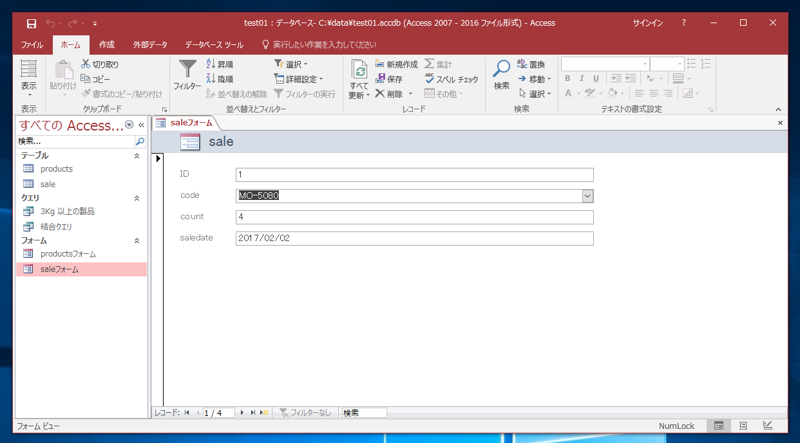This screenshot has height=443, width=800.
Task: Switch to design view icon in status bar
Action: point(767,426)
